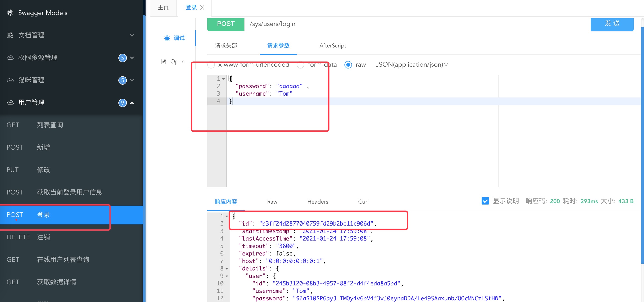Click the 文档管理 document icon
644x302 pixels.
click(x=10, y=35)
